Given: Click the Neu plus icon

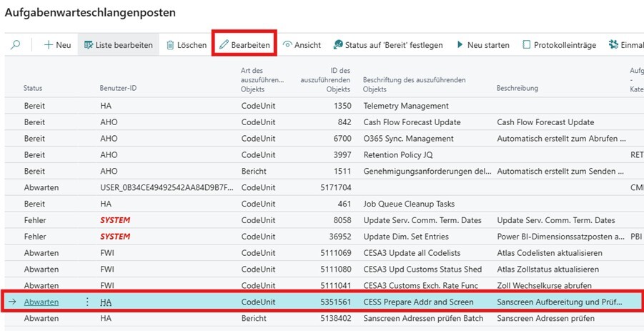Looking at the screenshot, I should (x=49, y=45).
